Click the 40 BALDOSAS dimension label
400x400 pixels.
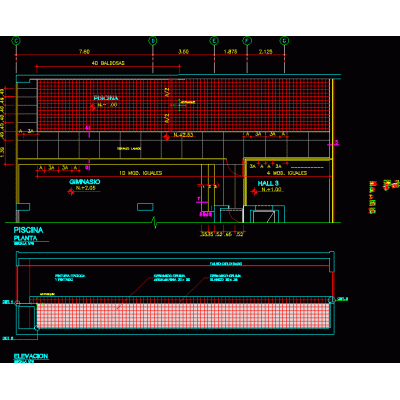coord(108,63)
